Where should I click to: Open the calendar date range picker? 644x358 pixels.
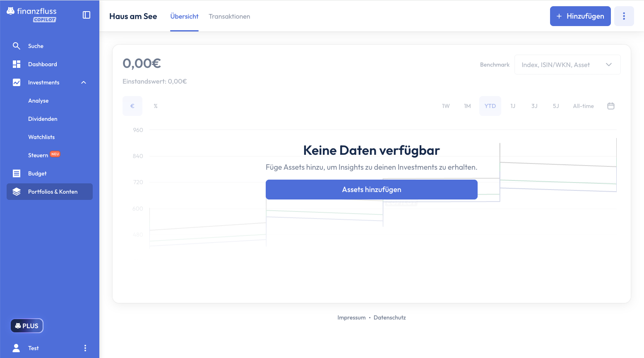tap(610, 106)
